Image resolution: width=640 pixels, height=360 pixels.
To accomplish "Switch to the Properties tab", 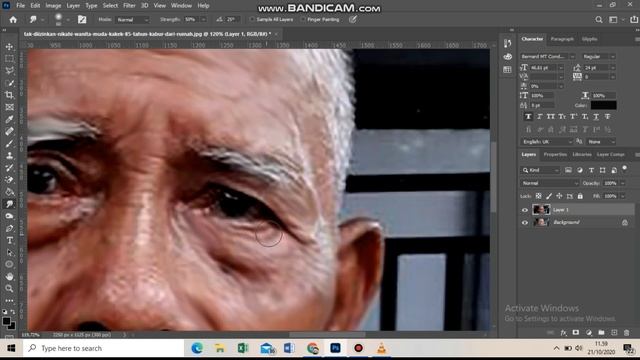I will pos(555,155).
